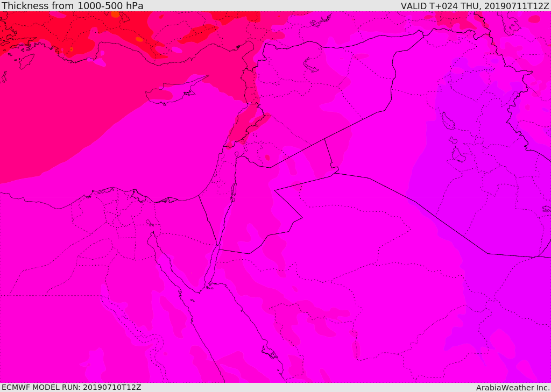The image size is (551, 392).
Task: Click the 'ArabiaWeather Inc' credit text
Action: (x=512, y=388)
